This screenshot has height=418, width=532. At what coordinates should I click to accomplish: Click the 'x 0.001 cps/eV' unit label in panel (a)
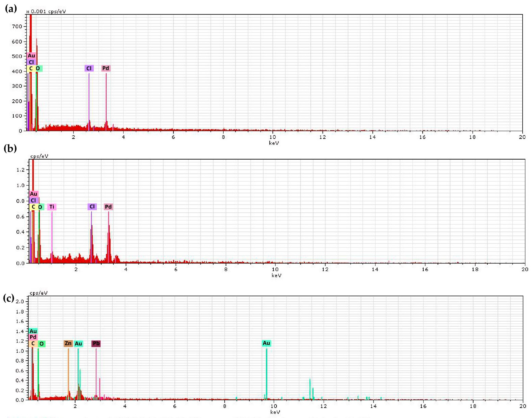click(46, 12)
